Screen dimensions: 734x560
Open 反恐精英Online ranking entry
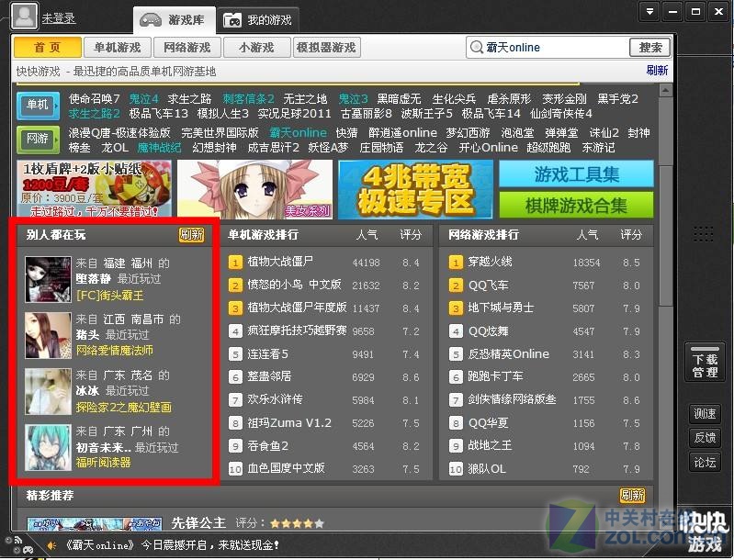coord(508,353)
